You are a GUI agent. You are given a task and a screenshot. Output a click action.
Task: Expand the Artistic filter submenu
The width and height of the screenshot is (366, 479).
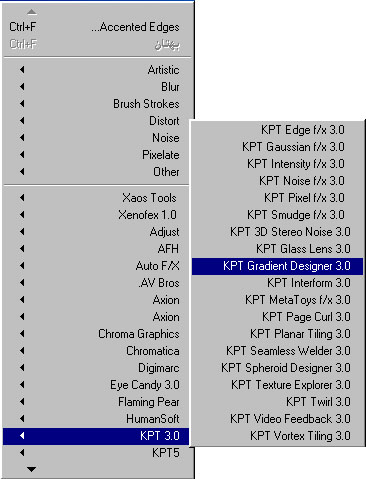[x=97, y=70]
